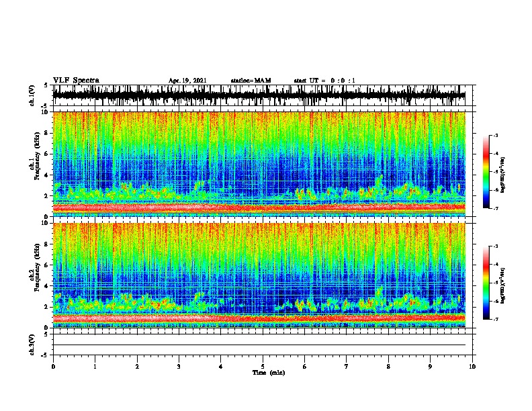Click the "VLF Spectra" plot title
Screen dimensions: 532x411
[x=76, y=81]
